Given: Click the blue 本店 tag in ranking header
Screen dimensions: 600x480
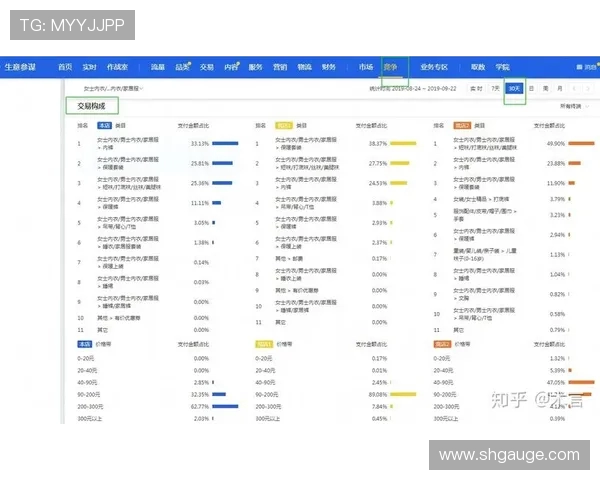Looking at the screenshot, I should coord(104,126).
